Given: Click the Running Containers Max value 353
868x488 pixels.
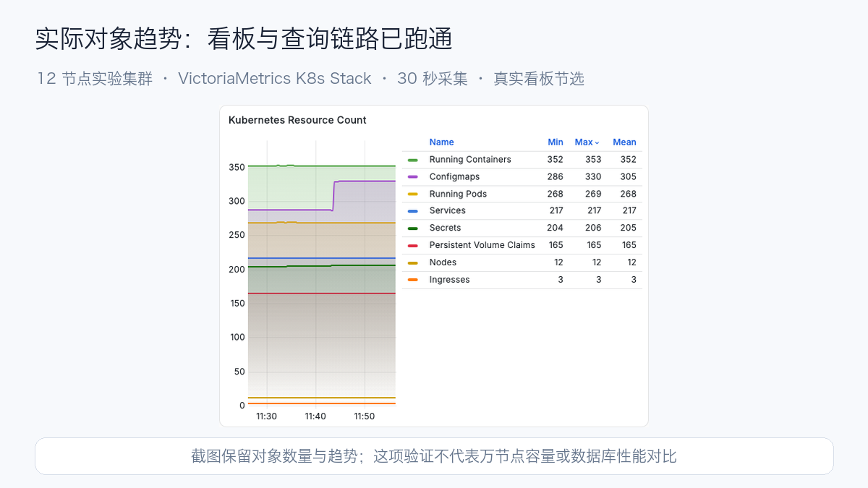Looking at the screenshot, I should (x=593, y=160).
